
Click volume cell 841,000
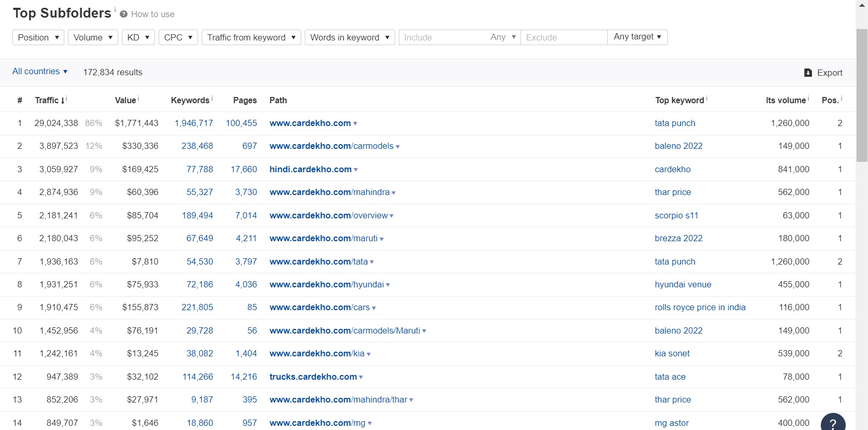coord(793,169)
